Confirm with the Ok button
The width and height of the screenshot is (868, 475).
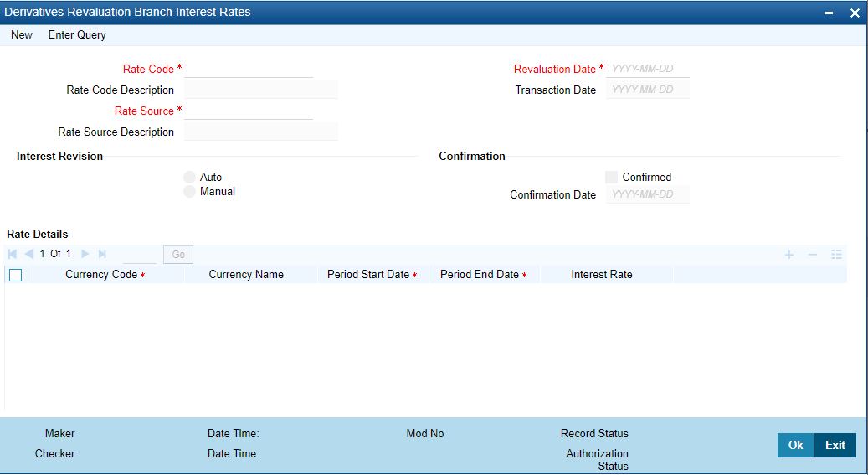[x=795, y=445]
